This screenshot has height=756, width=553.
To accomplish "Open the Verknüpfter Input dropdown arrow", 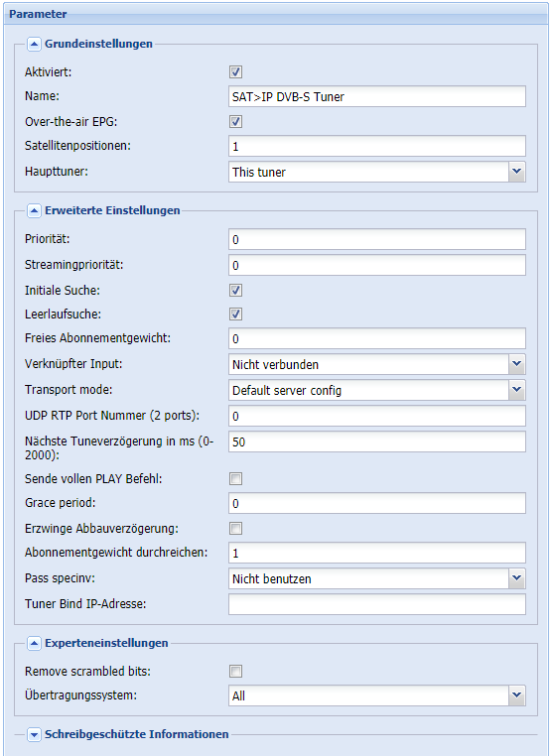I will tap(517, 364).
